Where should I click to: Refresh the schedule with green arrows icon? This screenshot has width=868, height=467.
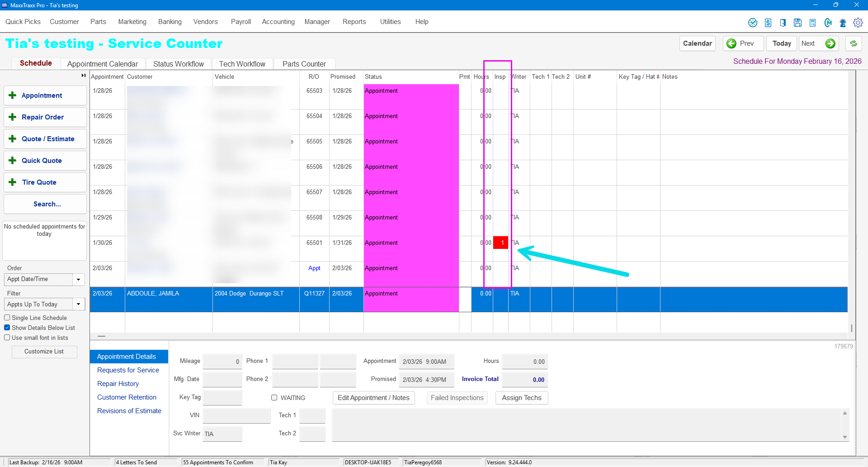[x=854, y=43]
